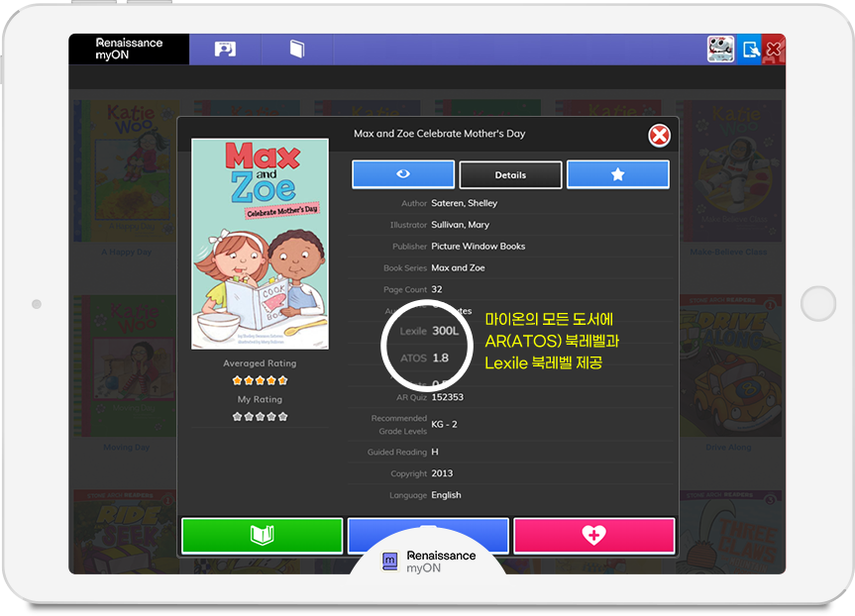The width and height of the screenshot is (855, 616).
Task: Close the Max and Zoe book details dialog
Action: (659, 136)
